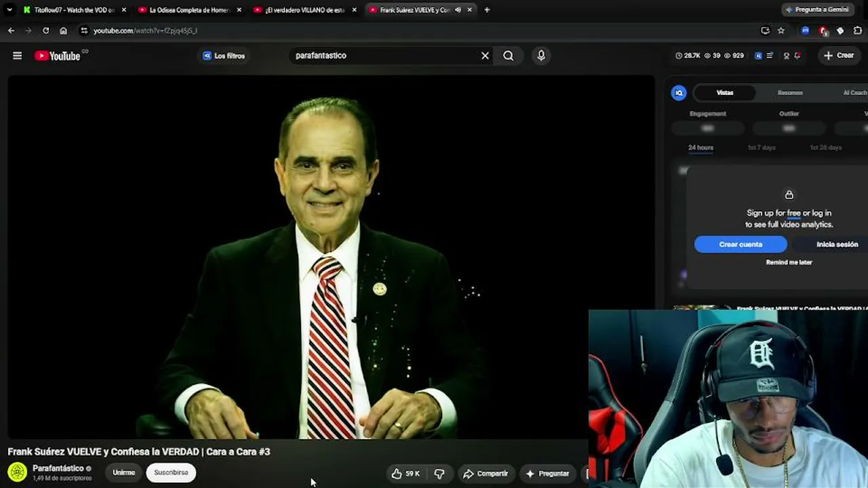The width and height of the screenshot is (868, 488).
Task: Click the Pregunta a Gemini button
Action: click(816, 9)
